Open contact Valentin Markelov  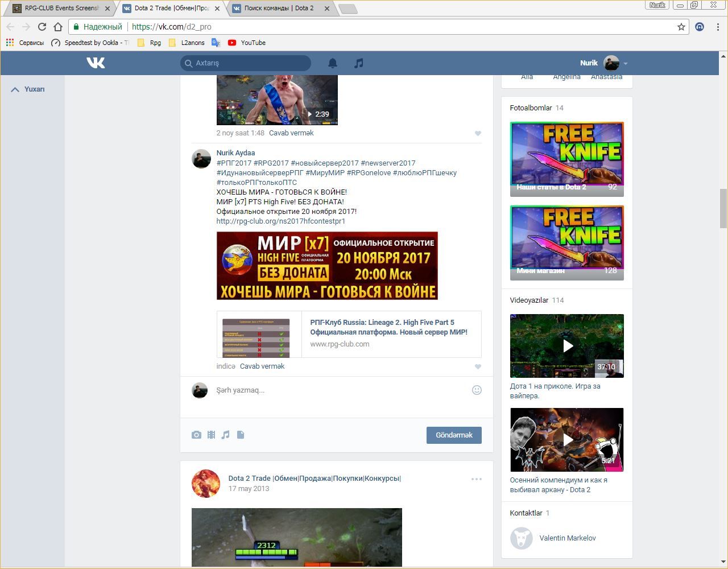point(568,538)
